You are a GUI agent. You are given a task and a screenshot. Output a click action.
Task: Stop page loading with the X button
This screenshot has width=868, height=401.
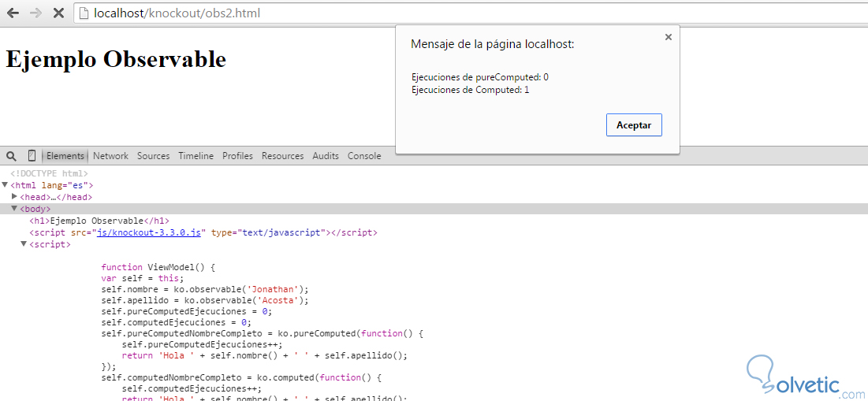tap(58, 14)
